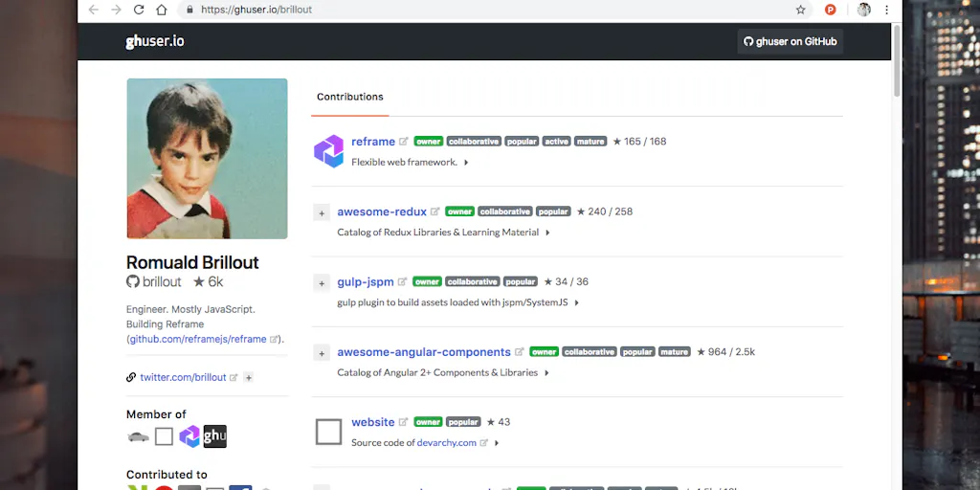Click the star count 964 / 2.5k

click(725, 352)
